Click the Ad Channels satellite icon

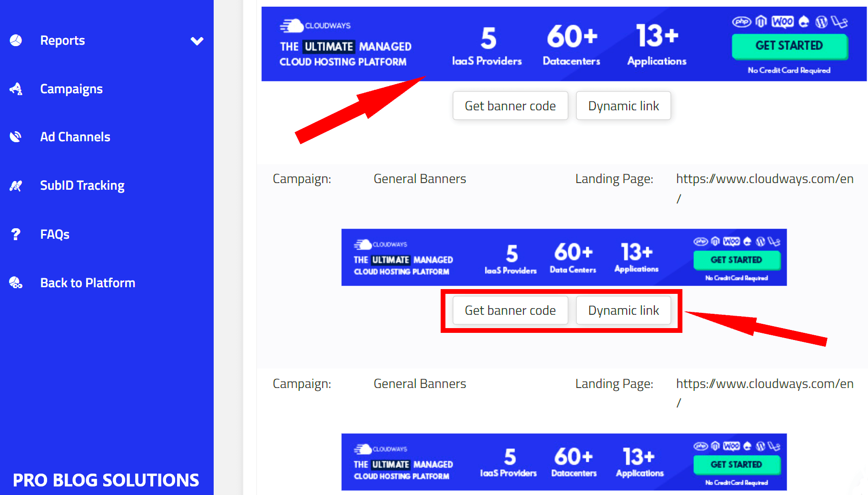click(16, 137)
